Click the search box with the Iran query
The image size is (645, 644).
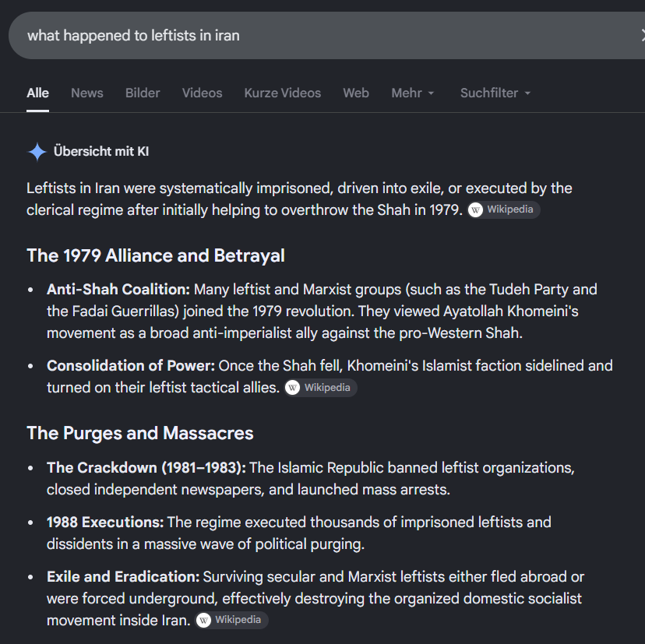pyautogui.click(x=326, y=35)
